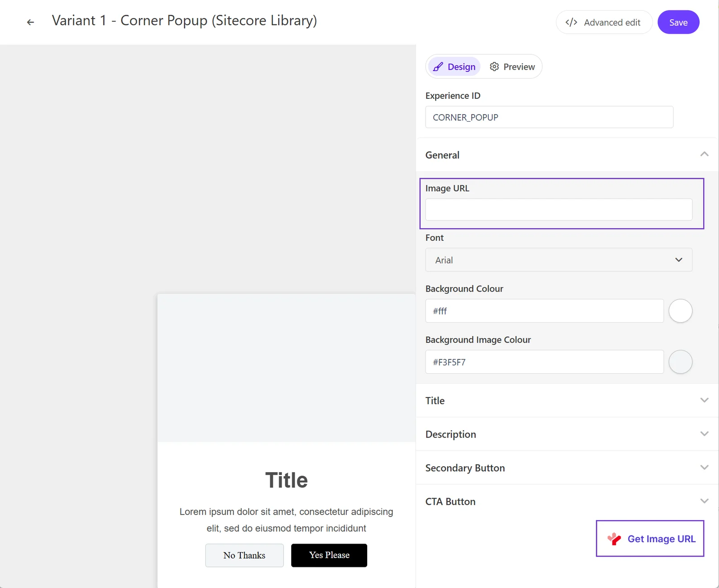This screenshot has width=719, height=588.
Task: Click the Image URL input field
Action: (559, 209)
